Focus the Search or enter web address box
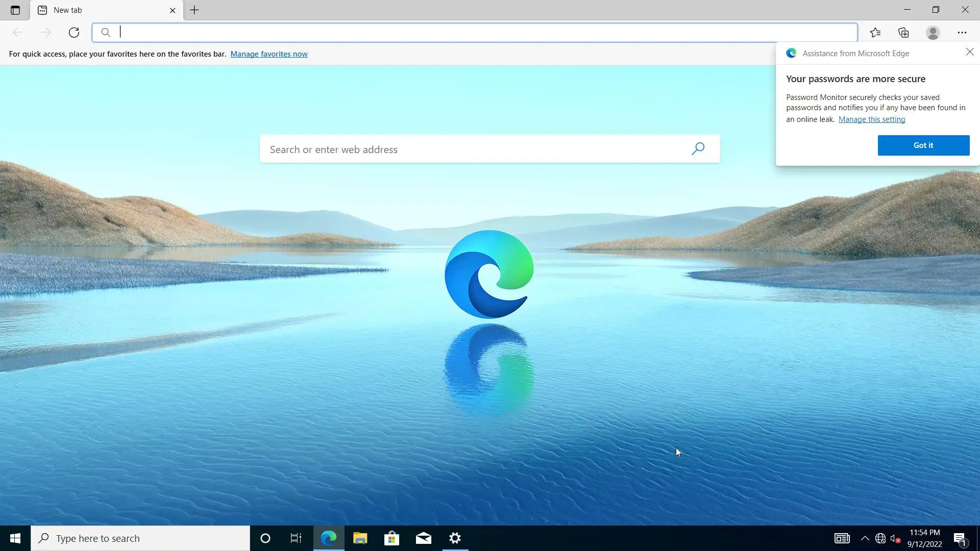 (x=459, y=149)
